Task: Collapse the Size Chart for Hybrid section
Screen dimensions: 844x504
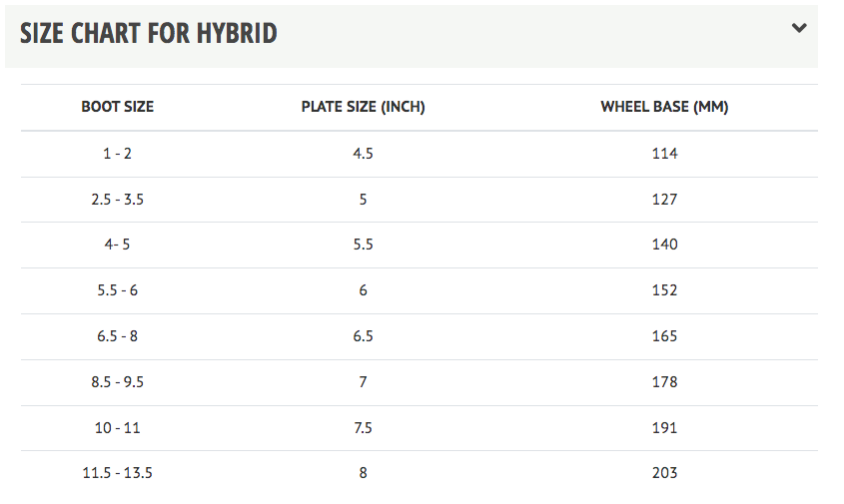Action: coord(799,28)
